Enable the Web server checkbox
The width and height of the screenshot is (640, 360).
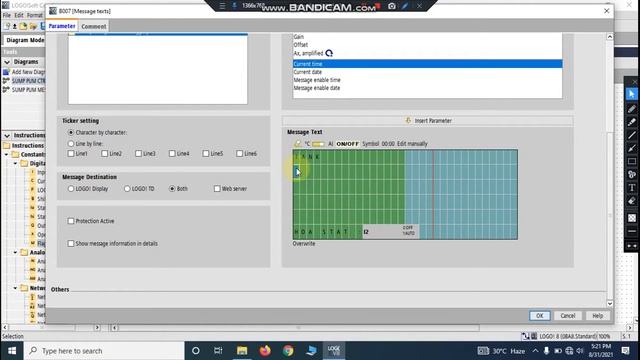(x=217, y=189)
